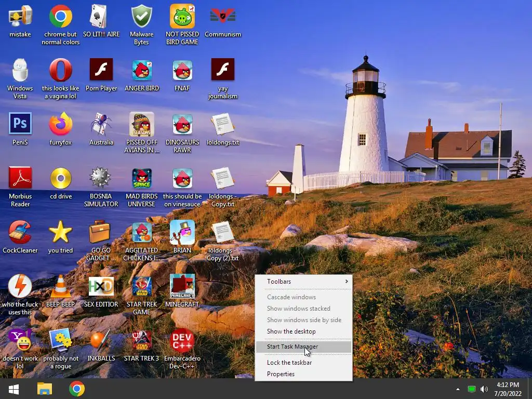Viewport: 532px width, 399px height.
Task: Click the BOSNIA SIMULATOR mine icon
Action: pos(100,178)
